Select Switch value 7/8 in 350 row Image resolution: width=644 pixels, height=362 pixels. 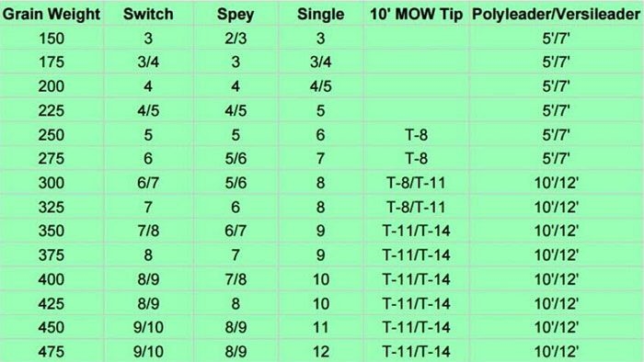click(148, 231)
